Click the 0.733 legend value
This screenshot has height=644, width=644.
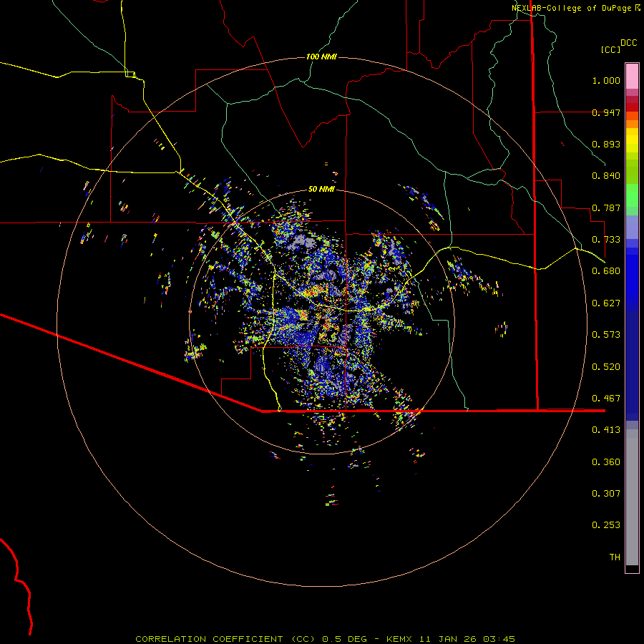tap(606, 240)
